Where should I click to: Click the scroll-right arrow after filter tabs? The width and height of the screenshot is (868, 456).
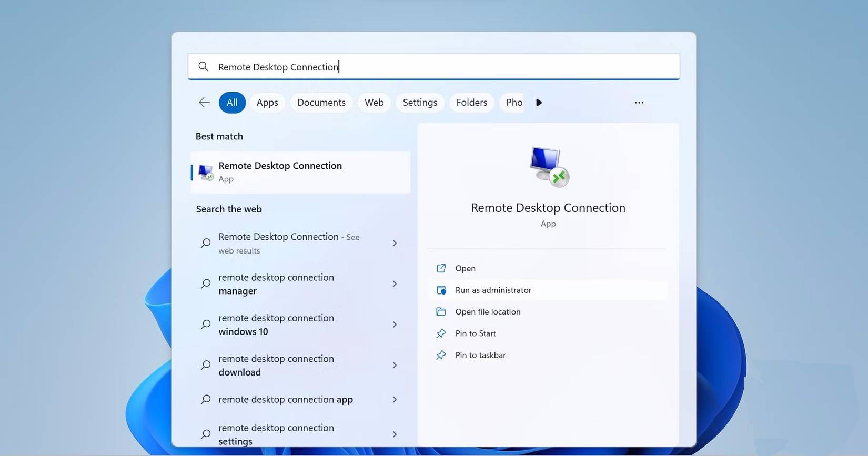click(x=539, y=103)
